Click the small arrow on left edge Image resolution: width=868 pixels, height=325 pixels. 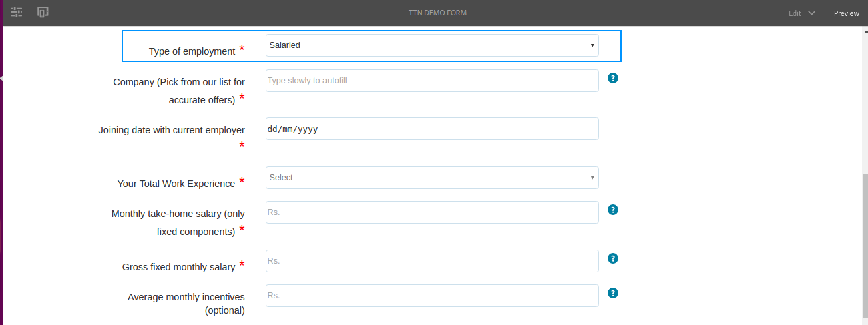pos(2,79)
